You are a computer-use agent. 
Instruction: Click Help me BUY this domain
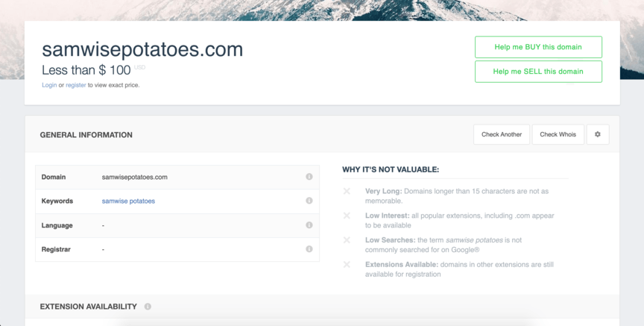coord(538,47)
